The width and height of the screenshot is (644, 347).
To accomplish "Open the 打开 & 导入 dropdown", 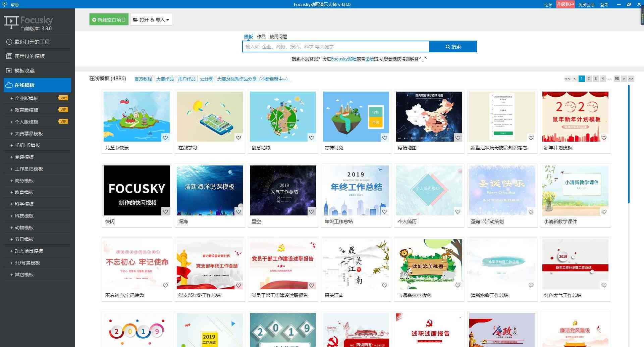I will [x=151, y=19].
